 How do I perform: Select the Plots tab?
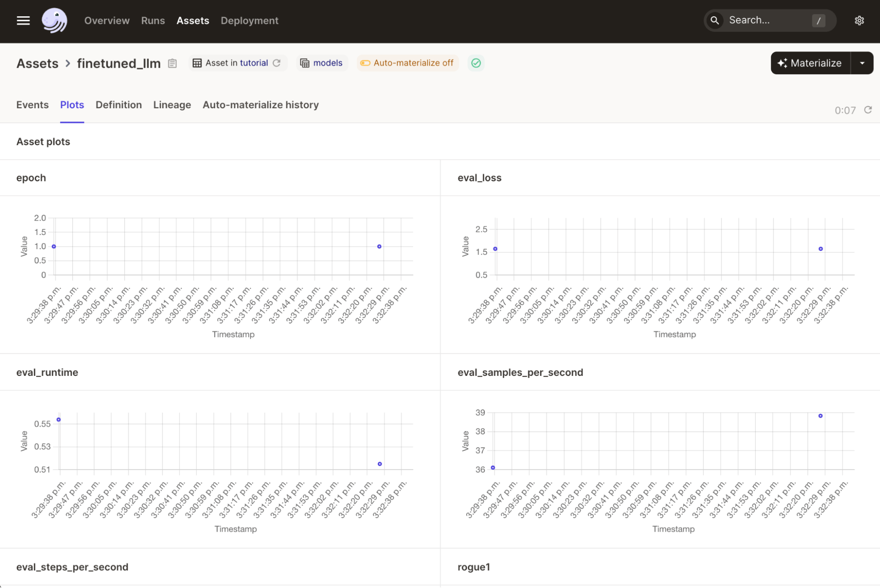(72, 105)
